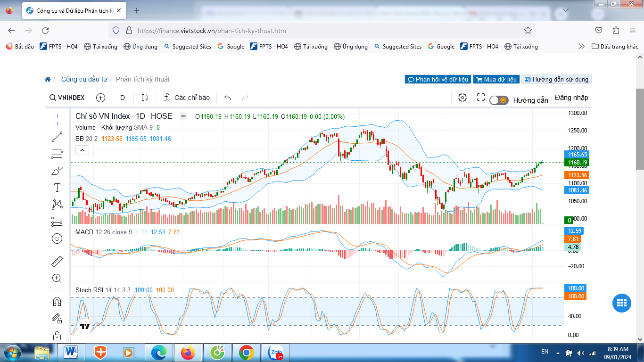Click the compare or add symbol plus icon
Viewport: 644px width, 362px height.
coord(100,98)
